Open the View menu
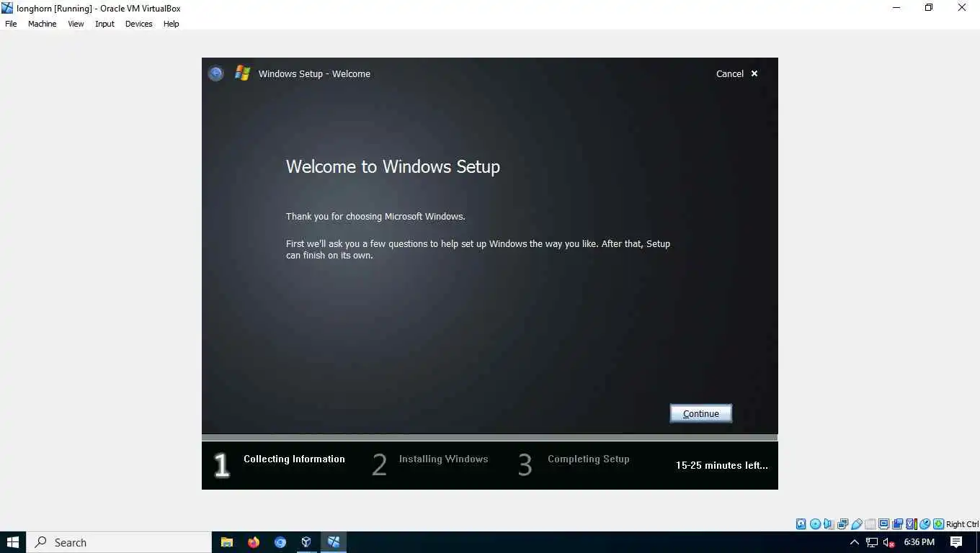Screen dimensions: 980x553 76,24
